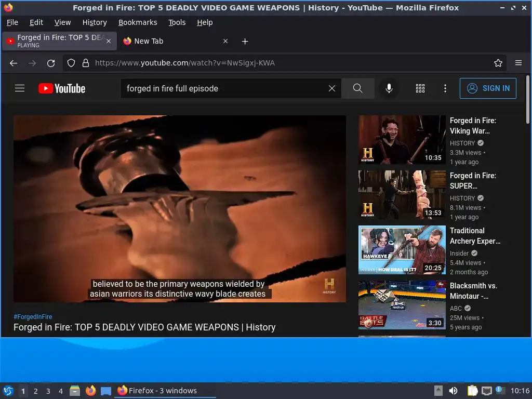The image size is (532, 399).
Task: Open Firefox application hamburger menu
Action: coord(518,63)
